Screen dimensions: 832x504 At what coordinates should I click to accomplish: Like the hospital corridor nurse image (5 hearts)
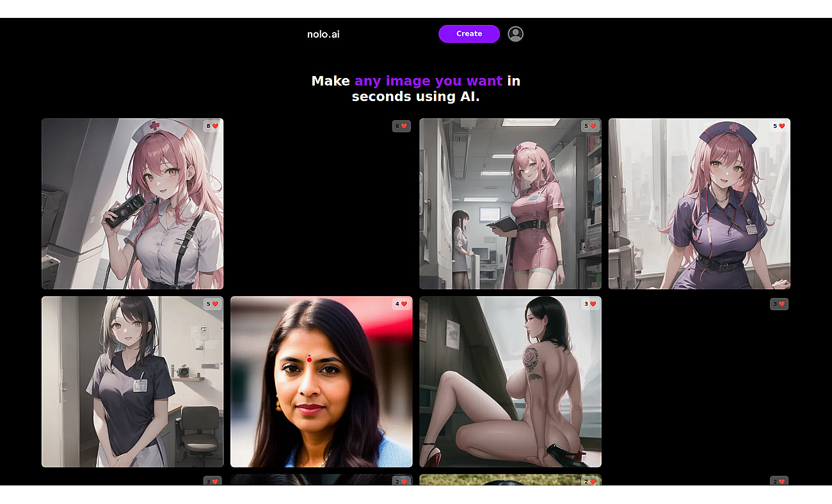pyautogui.click(x=590, y=126)
